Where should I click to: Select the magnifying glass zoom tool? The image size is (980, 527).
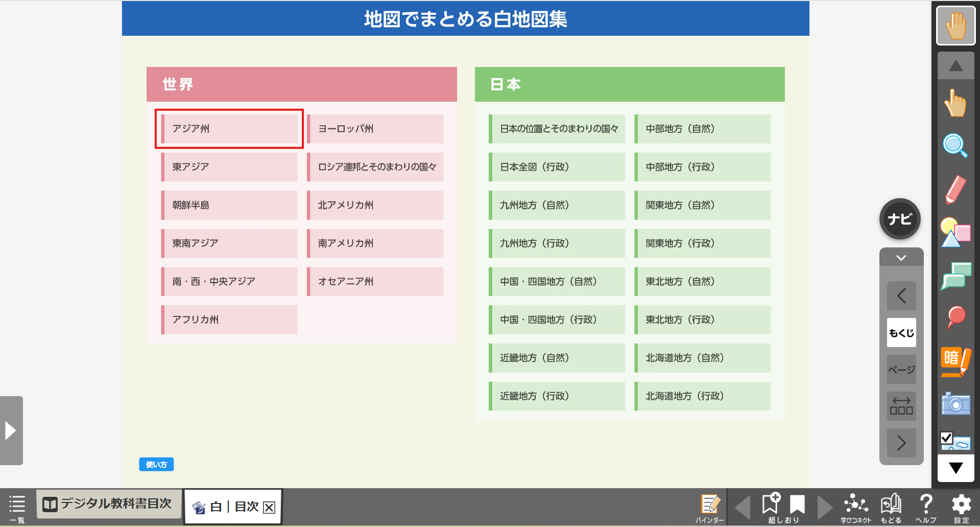point(955,146)
